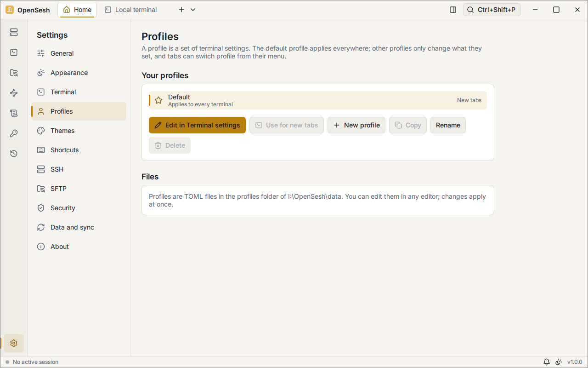Viewport: 588px width, 368px height.
Task: Click the star icon on the Default profile
Action: (x=158, y=100)
